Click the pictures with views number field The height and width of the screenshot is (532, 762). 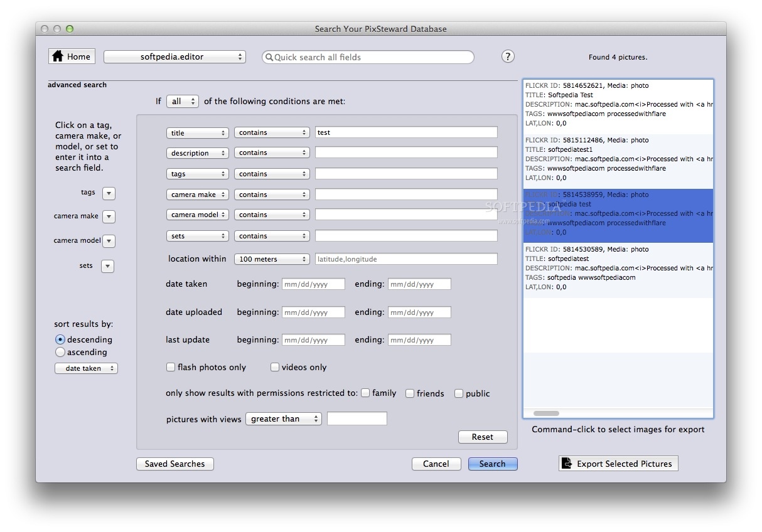(x=357, y=418)
